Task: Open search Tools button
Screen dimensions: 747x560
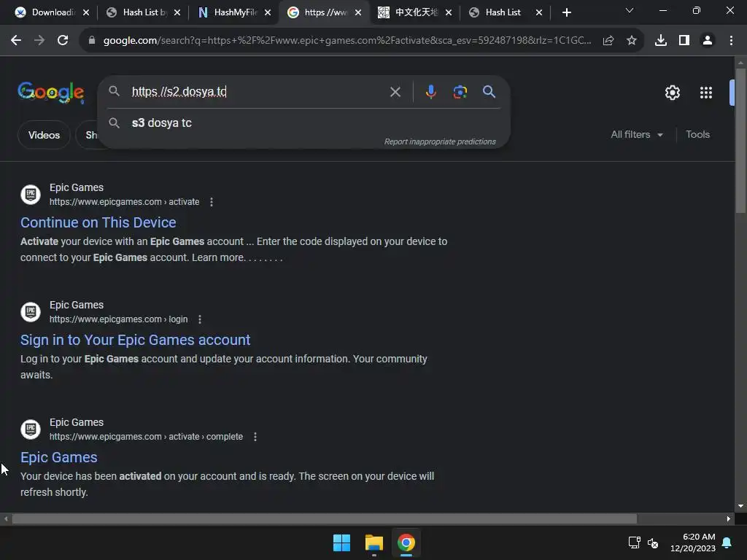Action: [697, 135]
